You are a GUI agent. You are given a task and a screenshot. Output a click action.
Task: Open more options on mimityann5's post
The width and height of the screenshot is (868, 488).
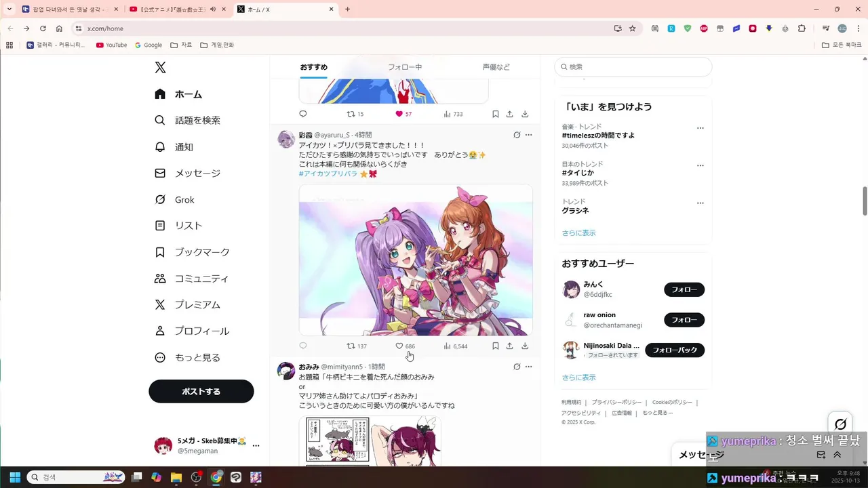[529, 367]
